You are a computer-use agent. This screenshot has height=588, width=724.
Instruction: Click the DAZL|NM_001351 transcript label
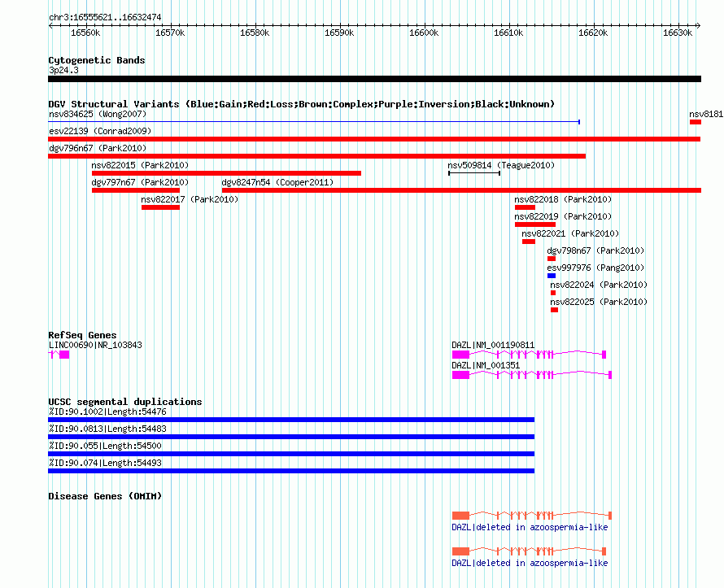coord(486,365)
